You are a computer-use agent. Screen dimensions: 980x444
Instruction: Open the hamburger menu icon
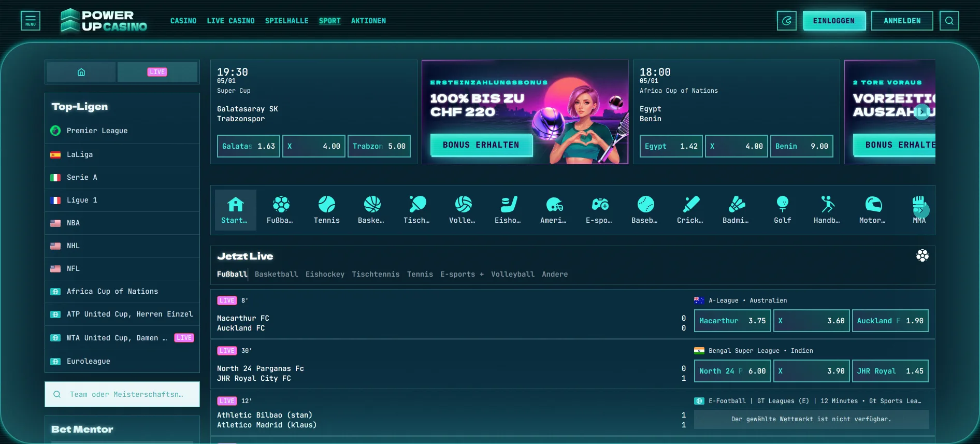31,21
